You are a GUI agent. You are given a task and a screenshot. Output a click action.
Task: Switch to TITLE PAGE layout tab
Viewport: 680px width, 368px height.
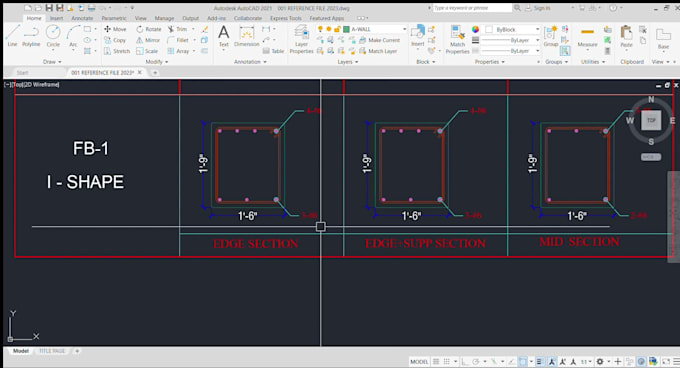[x=52, y=351]
